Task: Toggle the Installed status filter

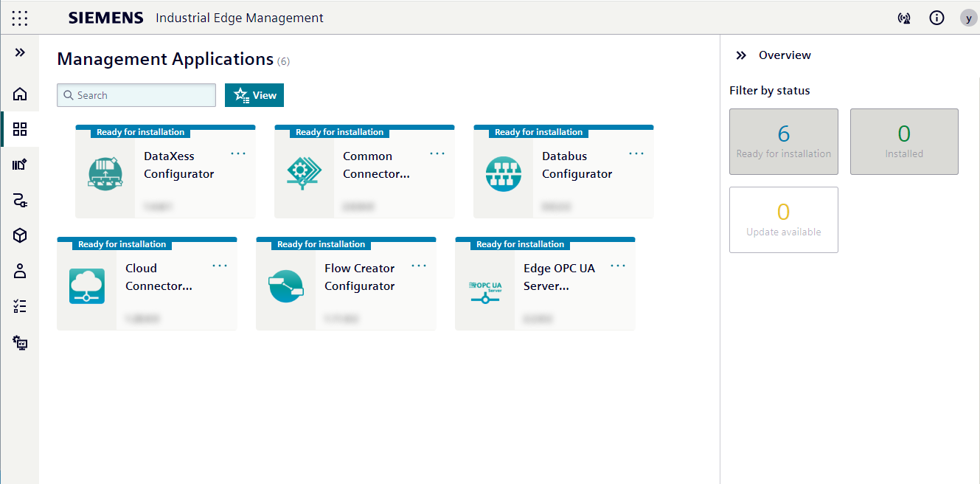Action: click(904, 142)
